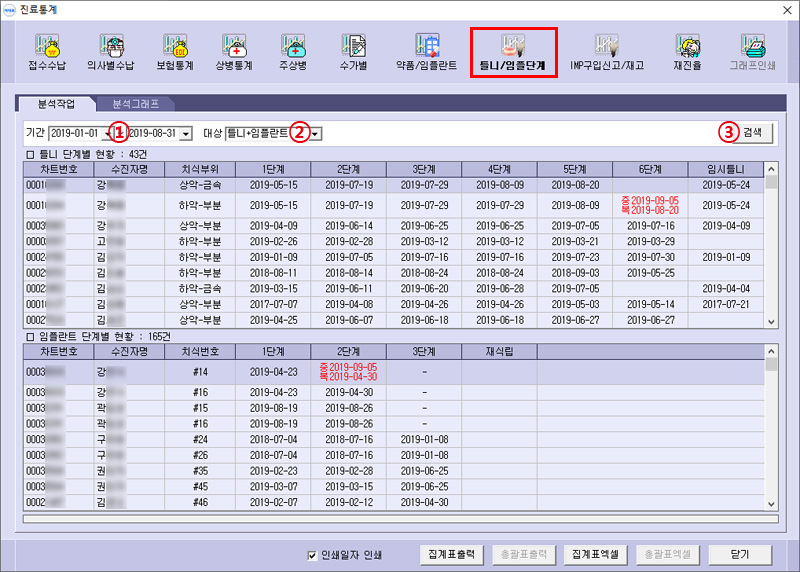Open the 상병통계 icon
This screenshot has width=800, height=572.
[233, 53]
